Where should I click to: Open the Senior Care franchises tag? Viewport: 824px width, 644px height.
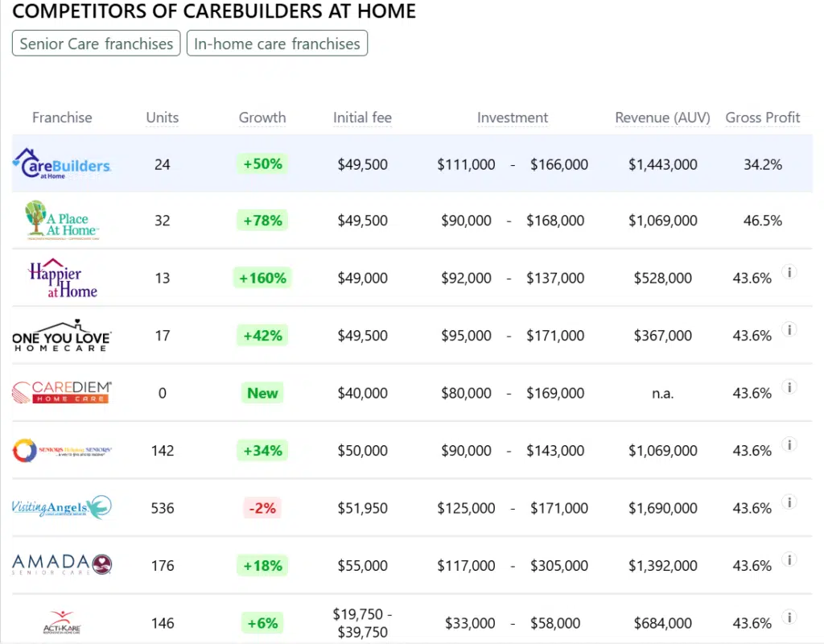(97, 43)
